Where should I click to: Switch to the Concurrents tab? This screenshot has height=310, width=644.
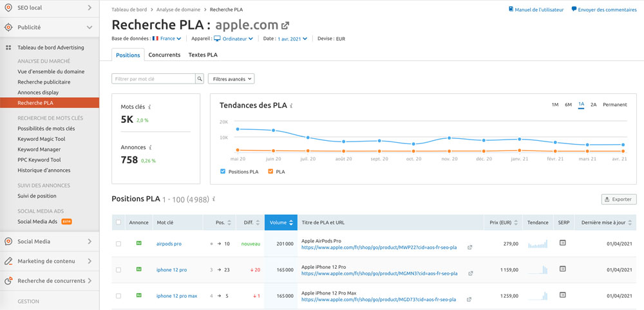[x=164, y=55]
